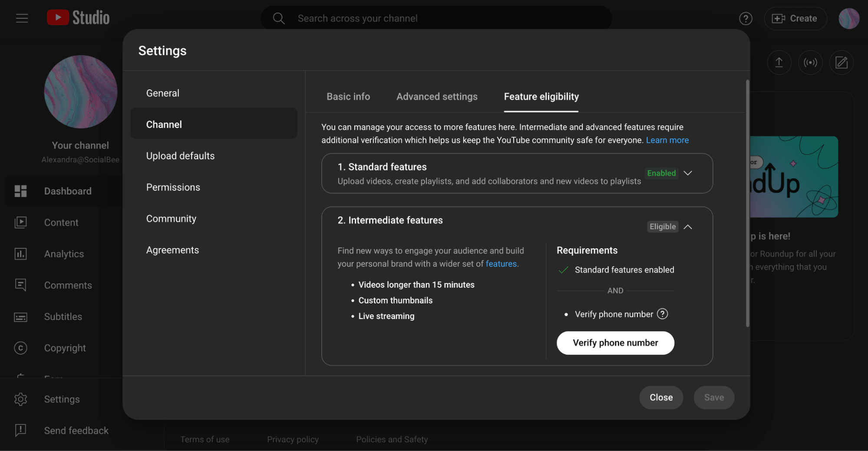Switch to the Advanced settings tab

pos(436,96)
